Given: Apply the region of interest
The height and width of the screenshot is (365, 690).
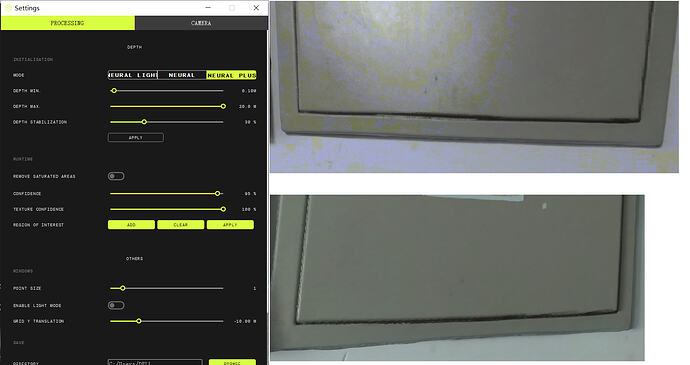Looking at the screenshot, I should [x=230, y=225].
